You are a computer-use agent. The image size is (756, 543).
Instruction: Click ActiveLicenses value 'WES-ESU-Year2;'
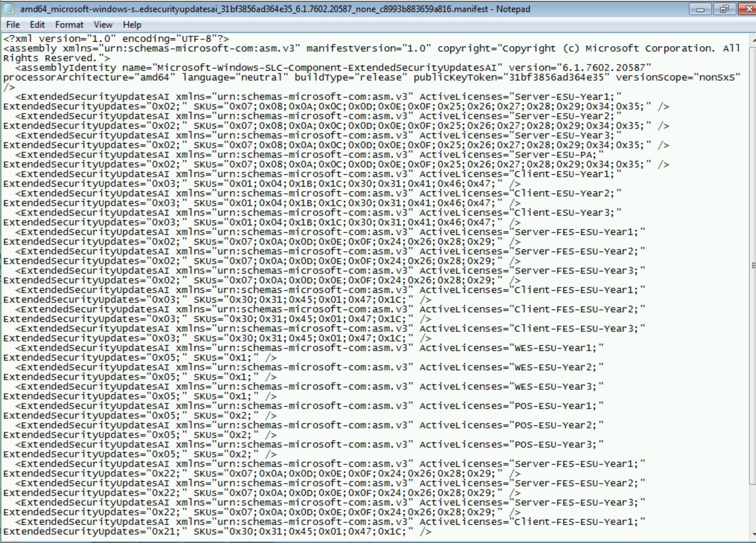[556, 367]
